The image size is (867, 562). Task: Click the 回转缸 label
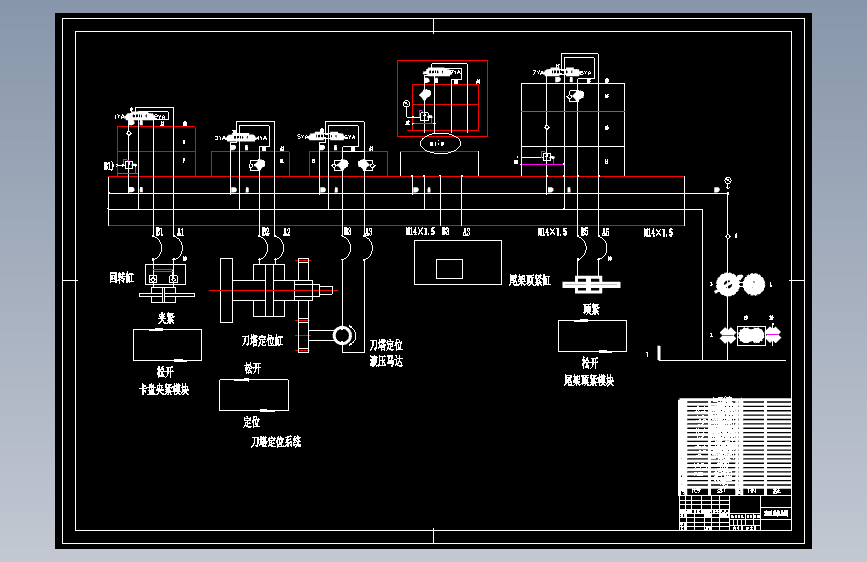click(x=122, y=278)
